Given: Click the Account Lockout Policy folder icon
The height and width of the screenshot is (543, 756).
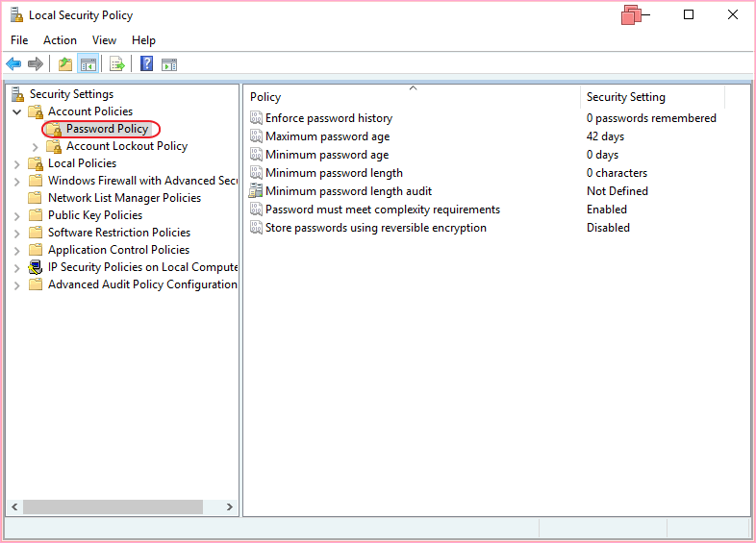Looking at the screenshot, I should pyautogui.click(x=54, y=146).
